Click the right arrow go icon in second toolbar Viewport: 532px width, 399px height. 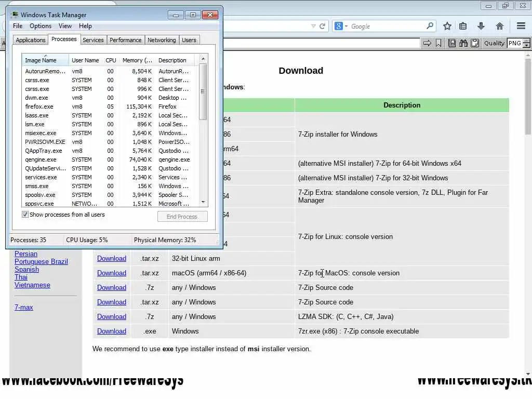click(x=427, y=43)
